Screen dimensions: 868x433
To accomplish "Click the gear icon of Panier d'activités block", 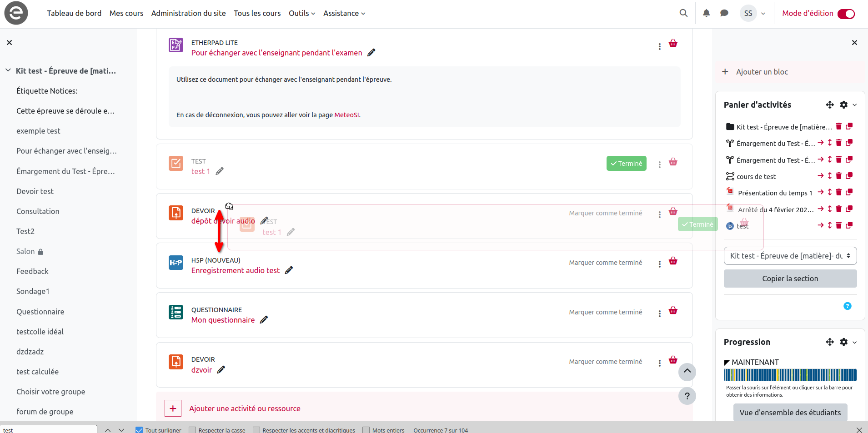I will (844, 105).
